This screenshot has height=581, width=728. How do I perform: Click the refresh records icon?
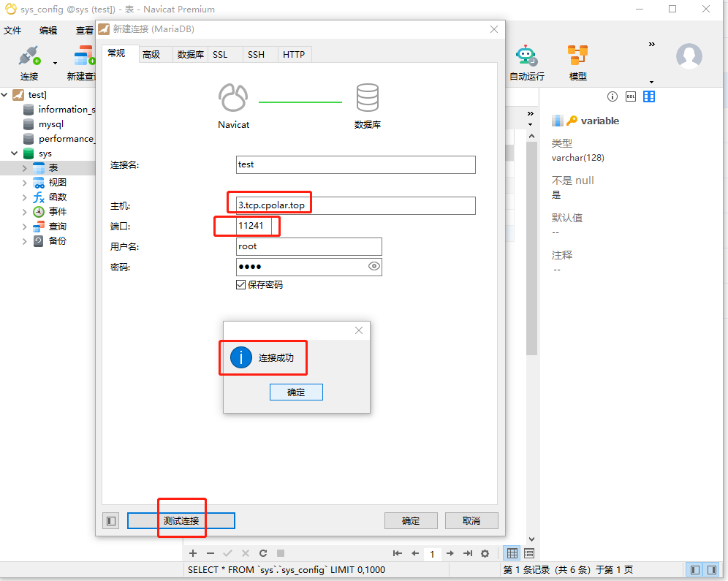coord(263,553)
